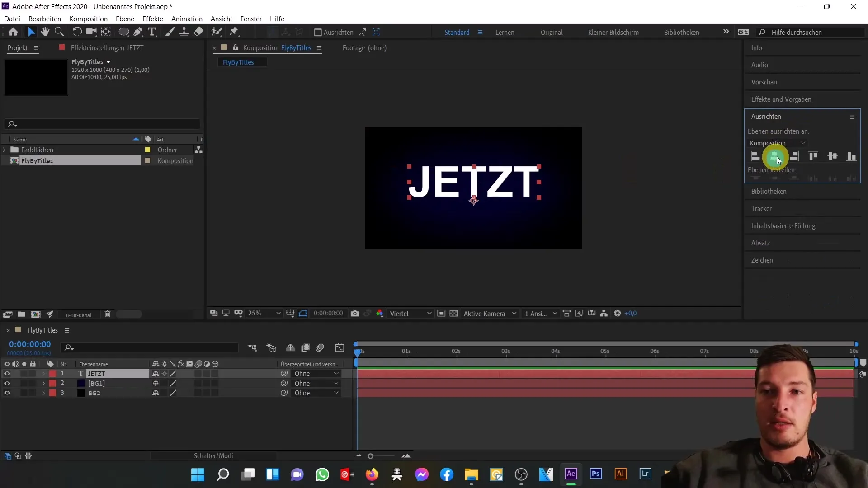The width and height of the screenshot is (868, 488).
Task: Align layers to left edge
Action: [755, 156]
